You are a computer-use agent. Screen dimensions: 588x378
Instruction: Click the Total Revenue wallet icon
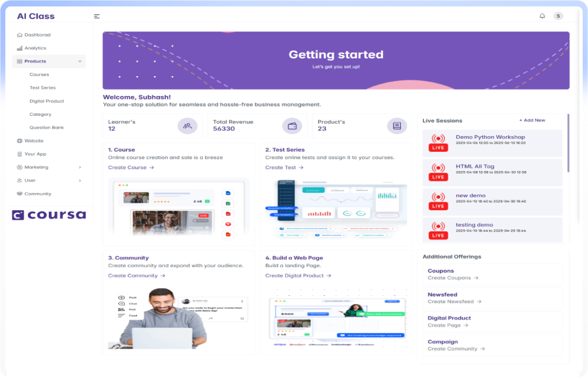[x=292, y=126]
